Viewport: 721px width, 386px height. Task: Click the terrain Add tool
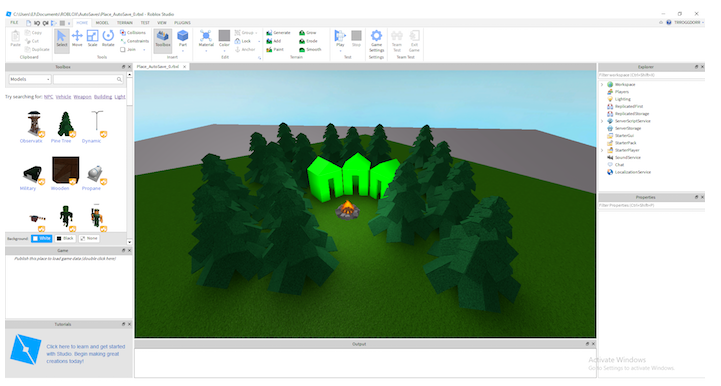point(274,41)
